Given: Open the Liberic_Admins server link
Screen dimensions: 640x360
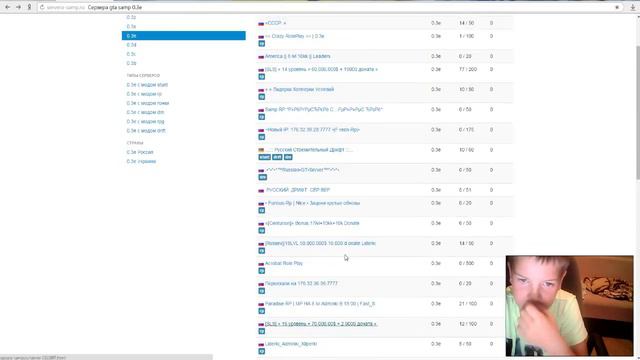Looking at the screenshot, I should click(x=291, y=344).
